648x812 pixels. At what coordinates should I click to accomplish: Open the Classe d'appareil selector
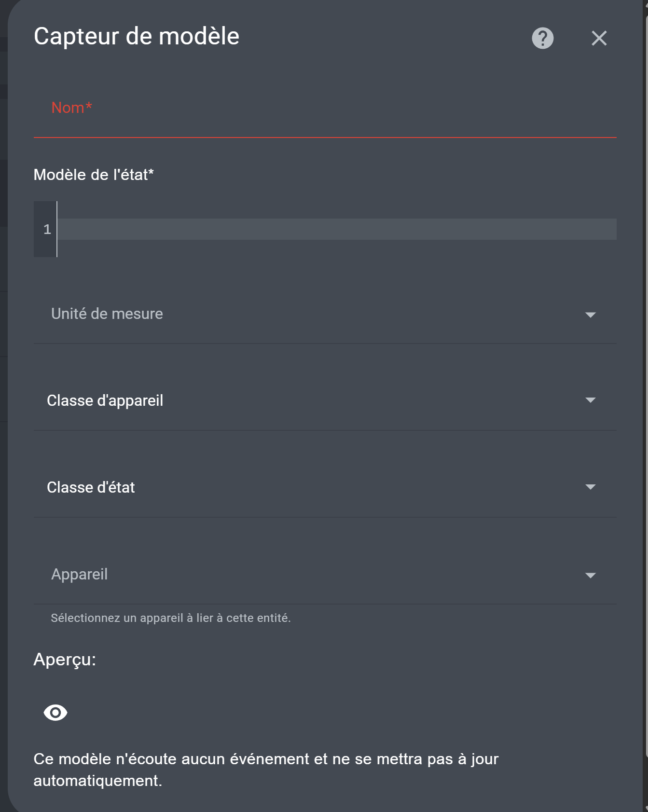325,400
